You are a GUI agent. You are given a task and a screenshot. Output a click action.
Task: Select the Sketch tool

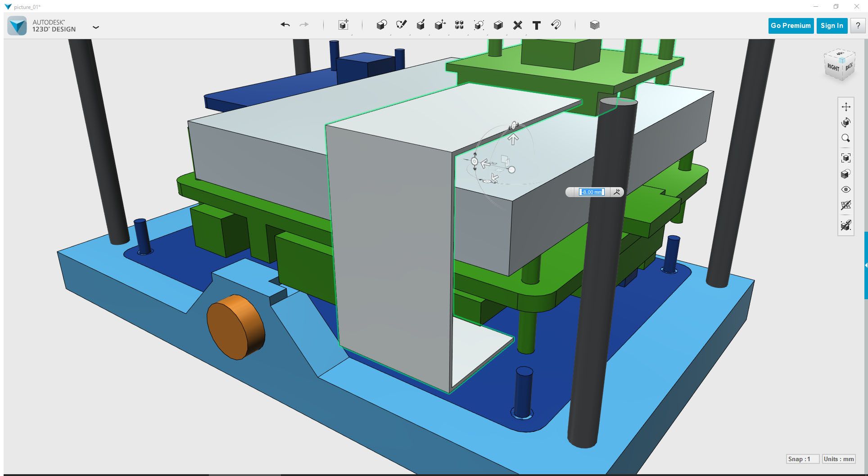[401, 26]
